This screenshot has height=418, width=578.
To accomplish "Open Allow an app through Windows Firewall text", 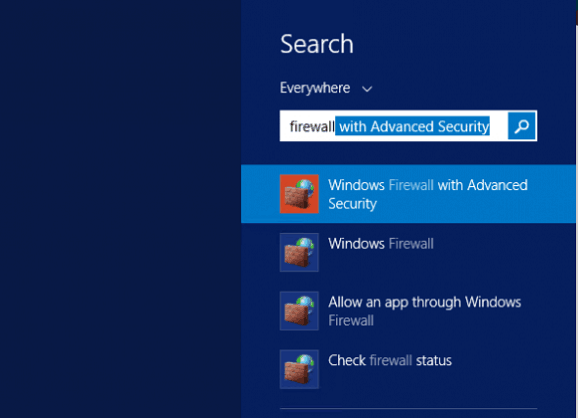I will pyautogui.click(x=424, y=311).
